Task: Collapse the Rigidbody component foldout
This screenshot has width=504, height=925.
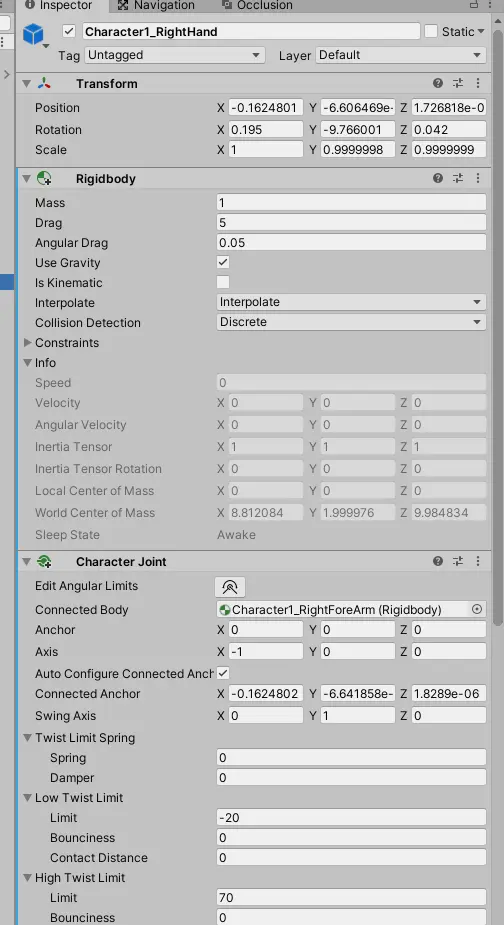Action: tap(26, 179)
